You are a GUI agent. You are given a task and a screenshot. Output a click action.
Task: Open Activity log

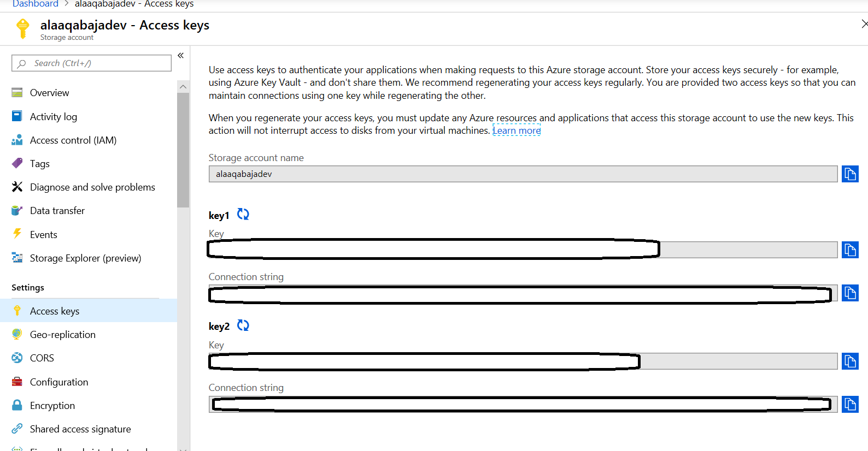[x=53, y=117]
